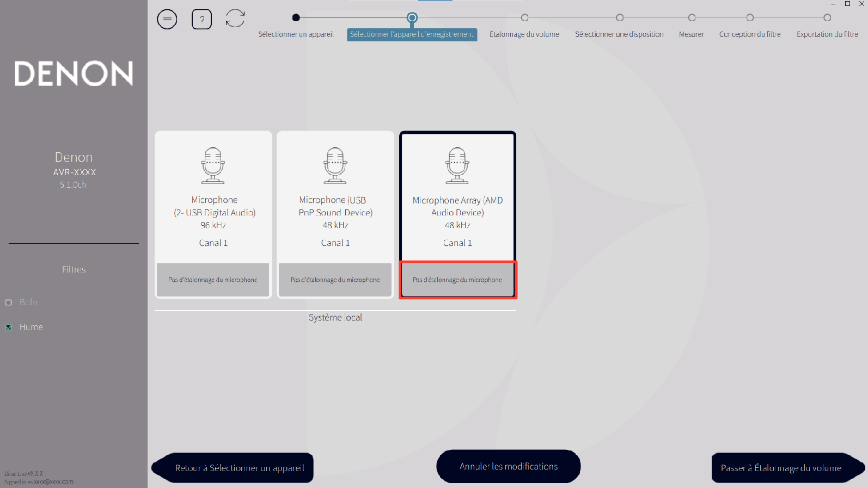Image resolution: width=868 pixels, height=488 pixels.
Task: Select the USB PnP Sound Device microphone icon
Action: point(335,165)
